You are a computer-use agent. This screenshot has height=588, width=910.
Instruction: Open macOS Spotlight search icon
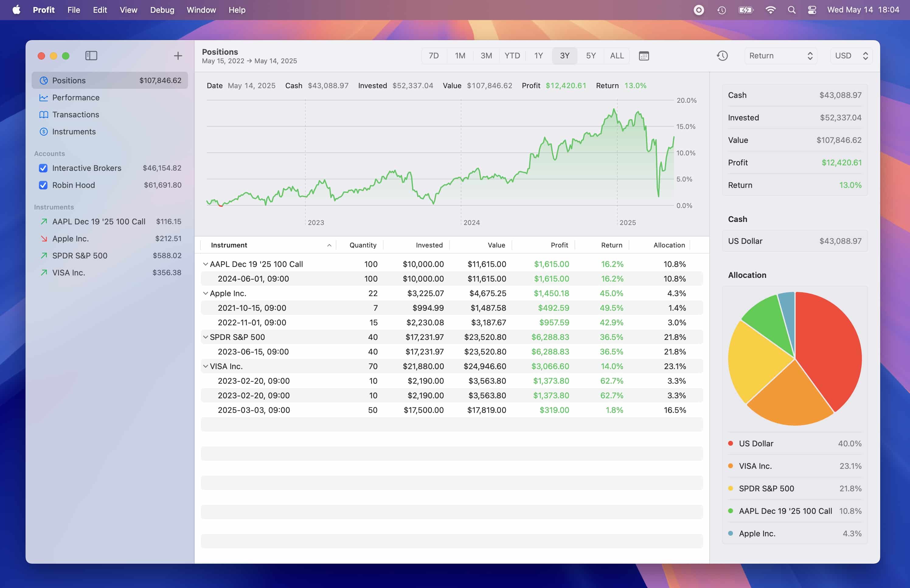[x=791, y=10]
